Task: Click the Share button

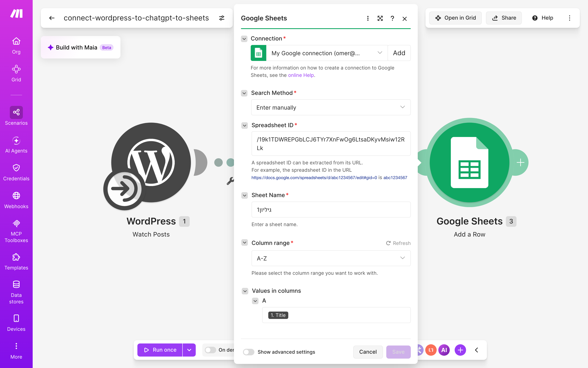Action: 504,18
